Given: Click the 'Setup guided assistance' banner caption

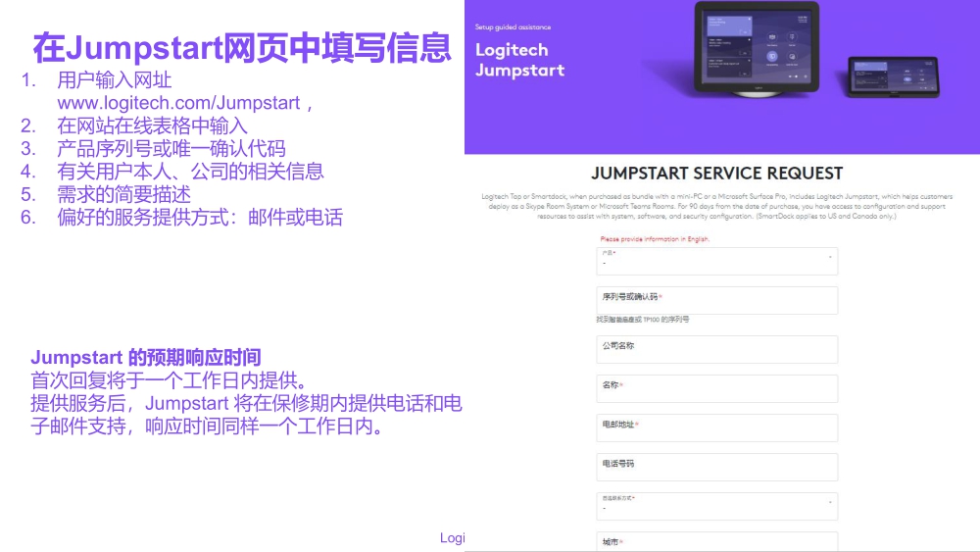Looking at the screenshot, I should click(x=513, y=26).
